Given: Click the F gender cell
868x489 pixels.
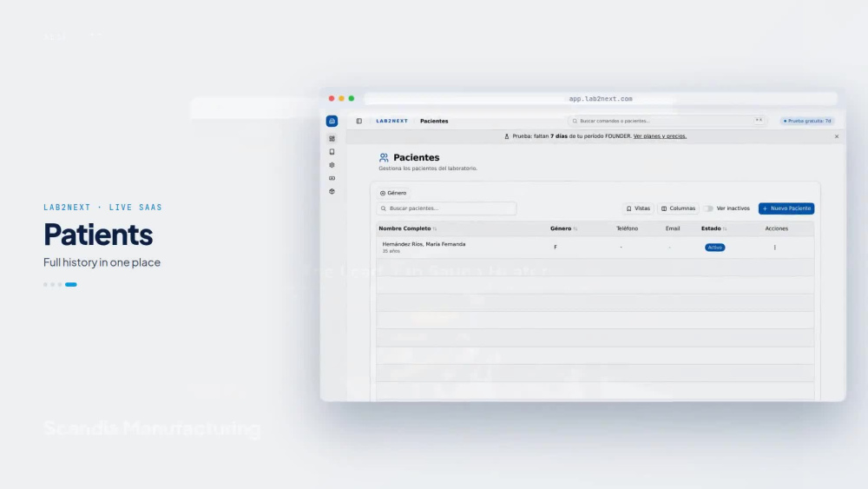Looking at the screenshot, I should pyautogui.click(x=556, y=248).
